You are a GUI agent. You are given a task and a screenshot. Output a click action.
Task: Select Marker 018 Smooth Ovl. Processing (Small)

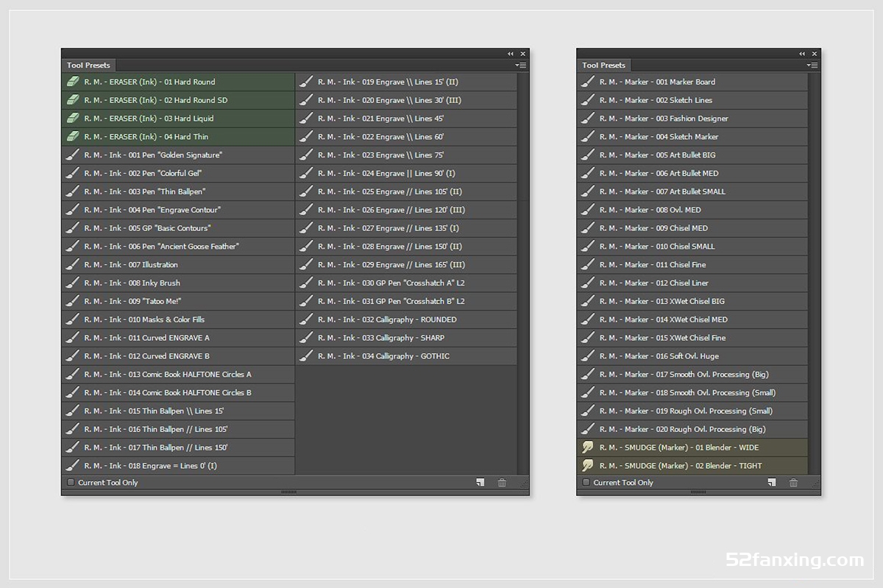click(x=692, y=393)
